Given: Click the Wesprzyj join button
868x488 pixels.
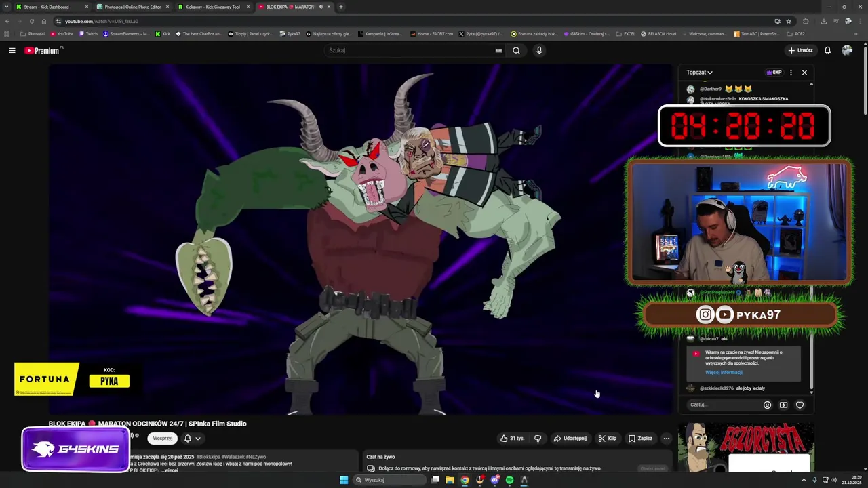Looking at the screenshot, I should click(x=162, y=438).
